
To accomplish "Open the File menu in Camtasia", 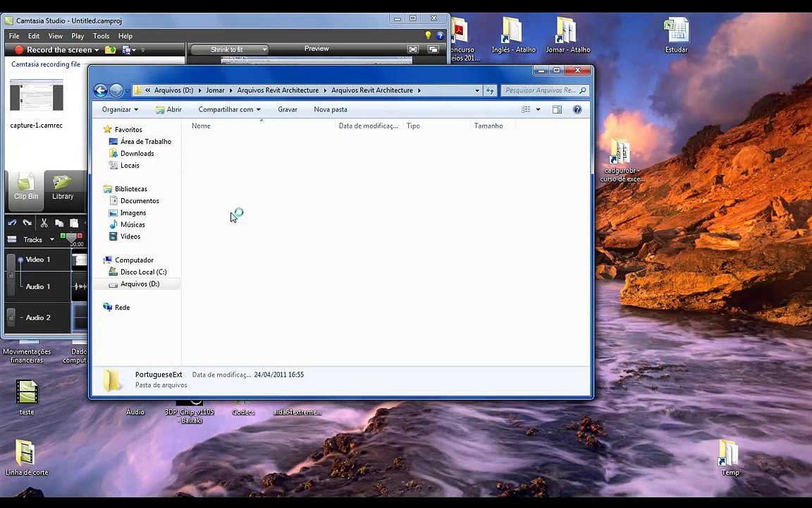I will click(x=14, y=36).
